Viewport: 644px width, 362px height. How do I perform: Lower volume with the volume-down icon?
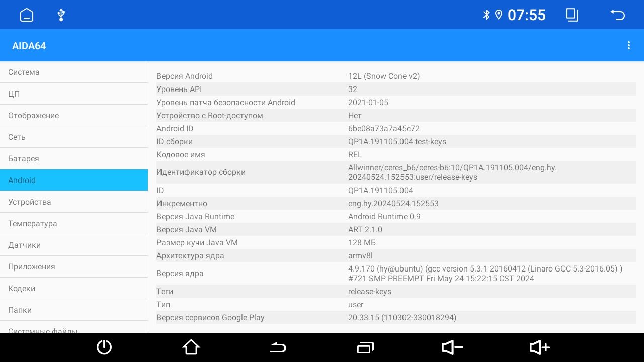[452, 347]
